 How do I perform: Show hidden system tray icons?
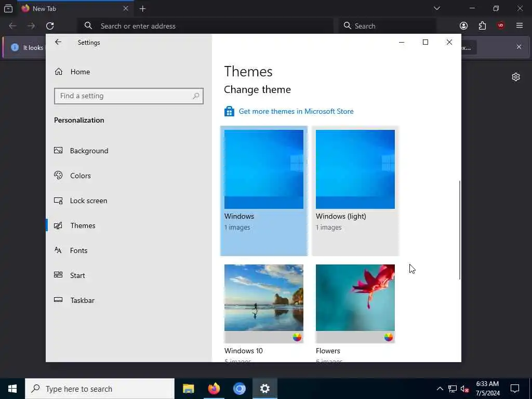tap(440, 389)
